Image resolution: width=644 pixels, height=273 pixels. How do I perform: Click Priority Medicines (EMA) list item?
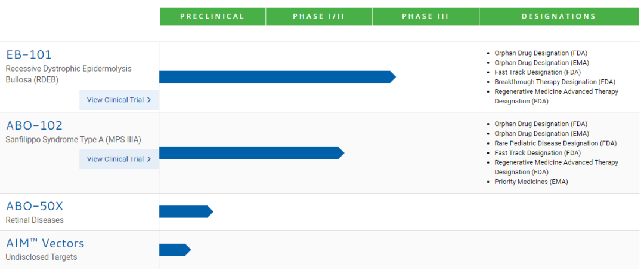(531, 182)
